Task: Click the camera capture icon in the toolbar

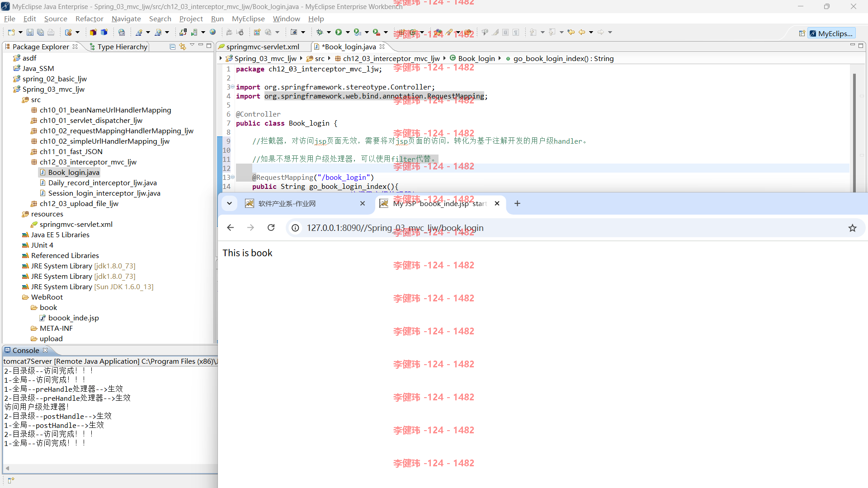Action: 294,32
